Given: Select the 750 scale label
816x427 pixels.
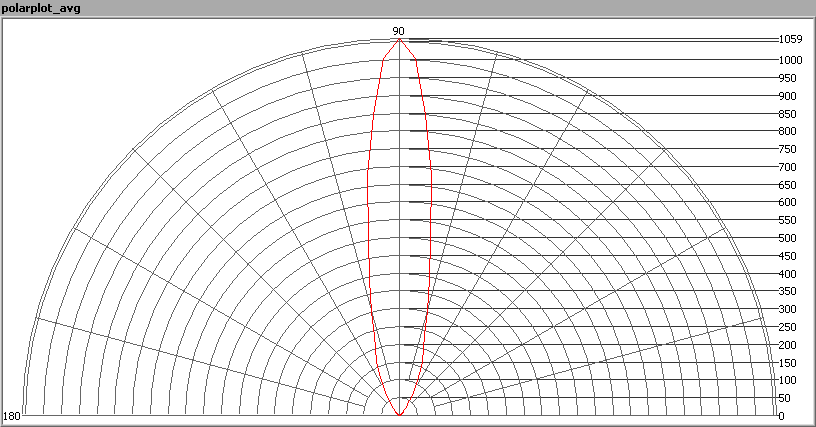Looking at the screenshot, I should (788, 149).
